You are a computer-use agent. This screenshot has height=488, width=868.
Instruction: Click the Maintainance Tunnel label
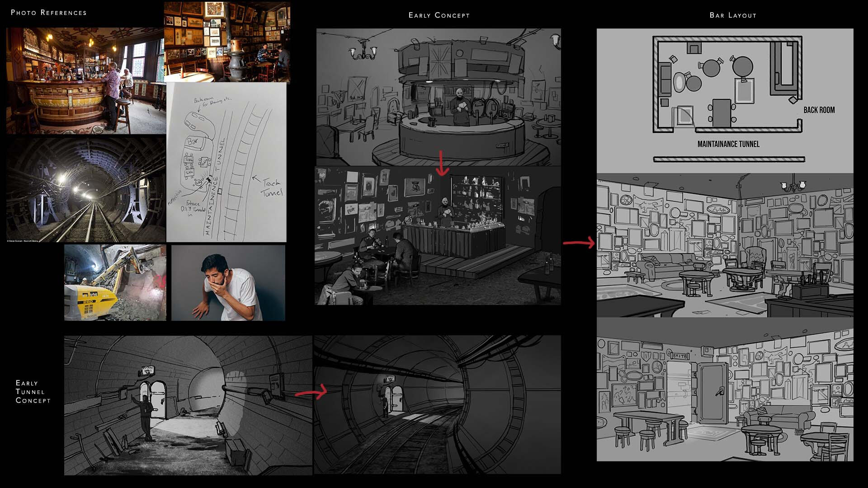pyautogui.click(x=728, y=144)
